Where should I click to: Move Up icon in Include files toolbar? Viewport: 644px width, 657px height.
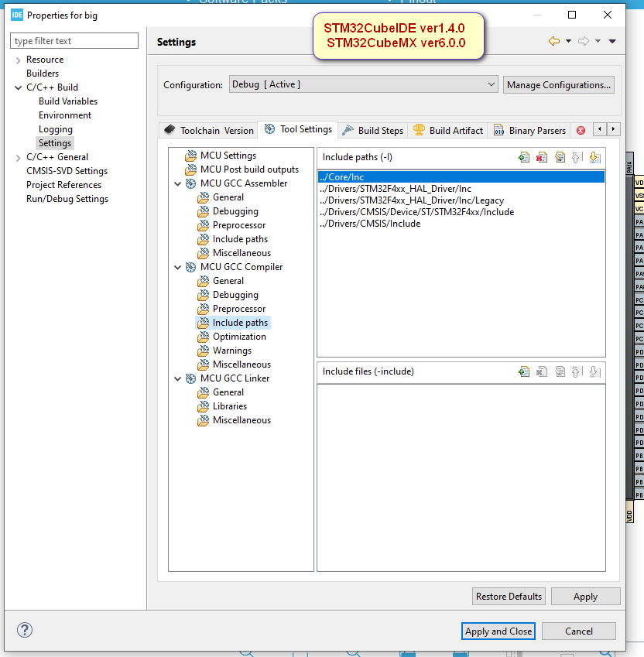577,371
